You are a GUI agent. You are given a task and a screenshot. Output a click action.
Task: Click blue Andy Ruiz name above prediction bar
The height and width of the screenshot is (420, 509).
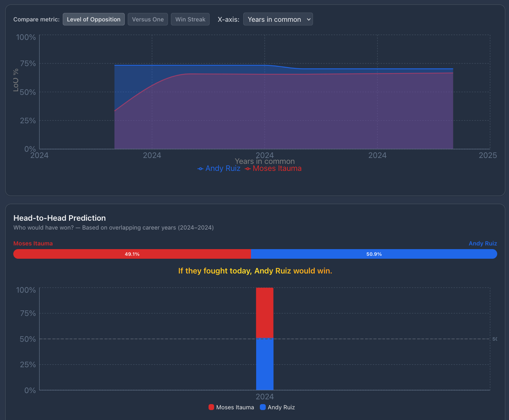click(x=482, y=244)
